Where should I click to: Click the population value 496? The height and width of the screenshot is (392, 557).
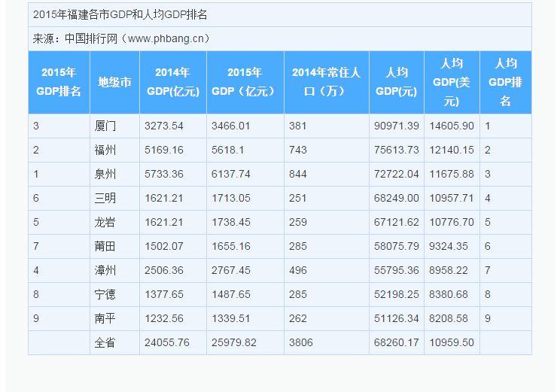point(297,270)
